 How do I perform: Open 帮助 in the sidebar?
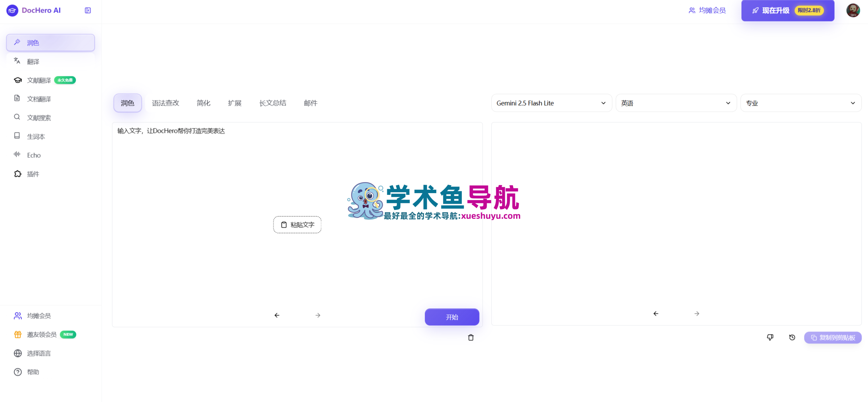click(50, 372)
